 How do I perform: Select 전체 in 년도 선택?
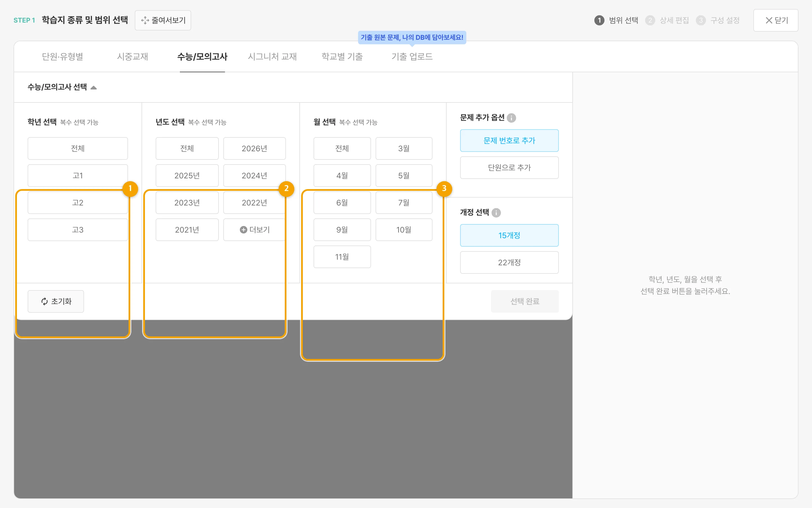tap(187, 148)
